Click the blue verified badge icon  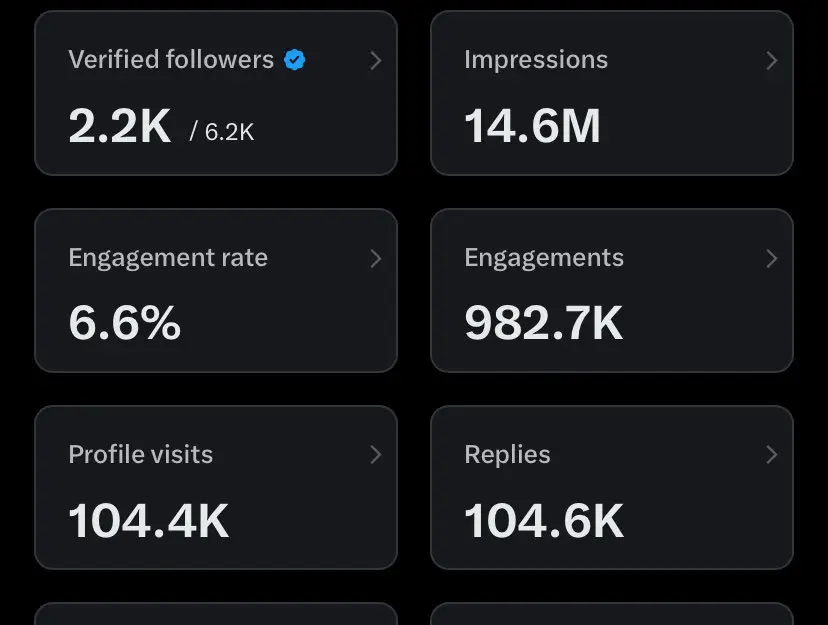(294, 60)
